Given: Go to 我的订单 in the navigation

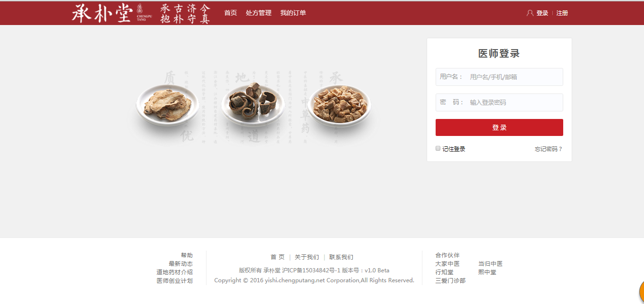Looking at the screenshot, I should click(x=293, y=13).
